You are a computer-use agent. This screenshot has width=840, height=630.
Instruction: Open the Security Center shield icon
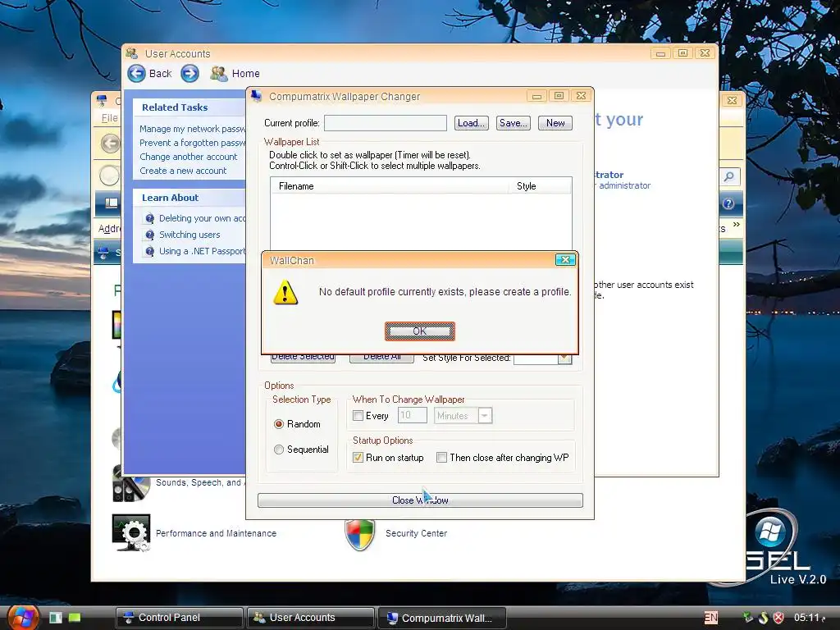coord(359,533)
